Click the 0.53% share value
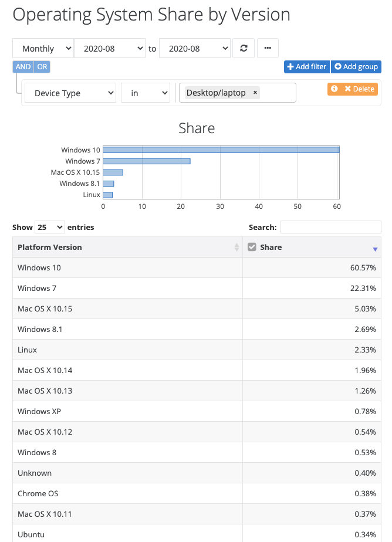This screenshot has width=392, height=542. [x=365, y=452]
